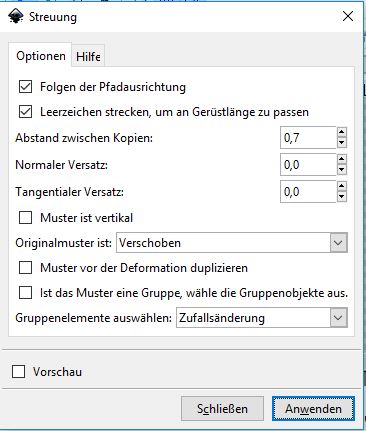Enable Muster ist vertikal option
Viewport: 366px width, 431px height.
click(26, 218)
